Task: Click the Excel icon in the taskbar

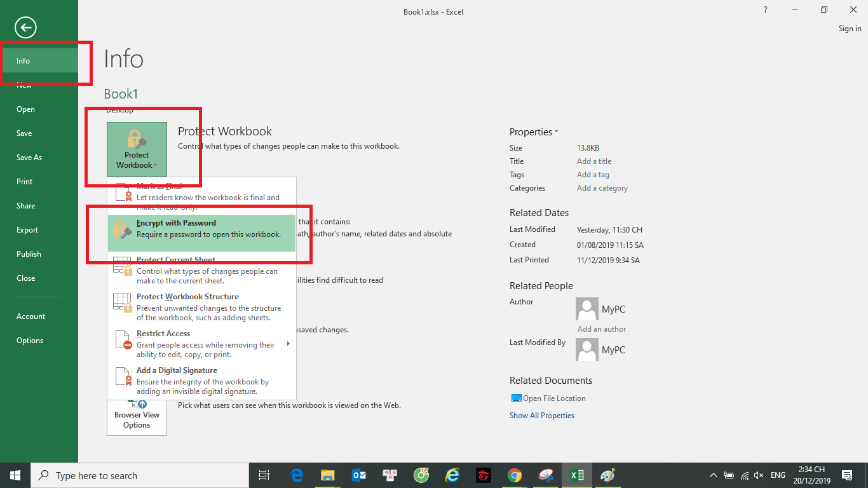Action: pyautogui.click(x=577, y=475)
